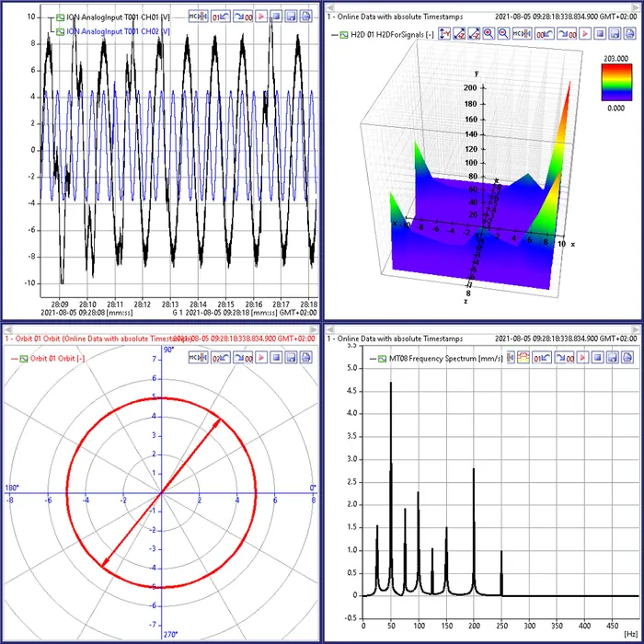Toggle the cursor icon in Frequency Spectrum chart

(511, 358)
